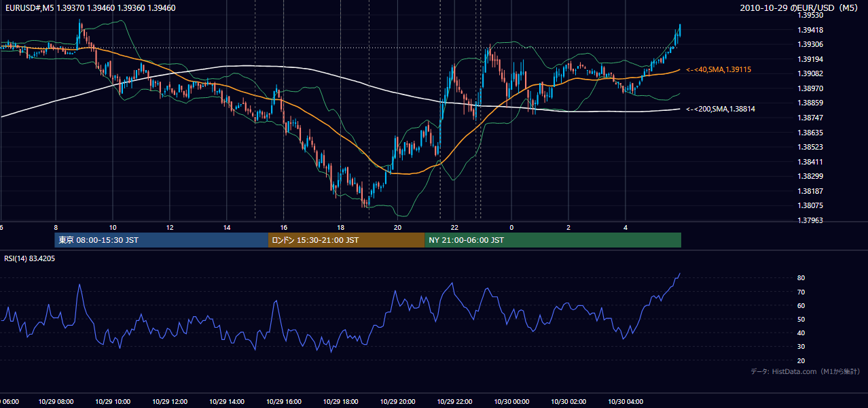868x408 pixels.
Task: Click hour 8 on the price chart time axis
Action: click(x=56, y=228)
